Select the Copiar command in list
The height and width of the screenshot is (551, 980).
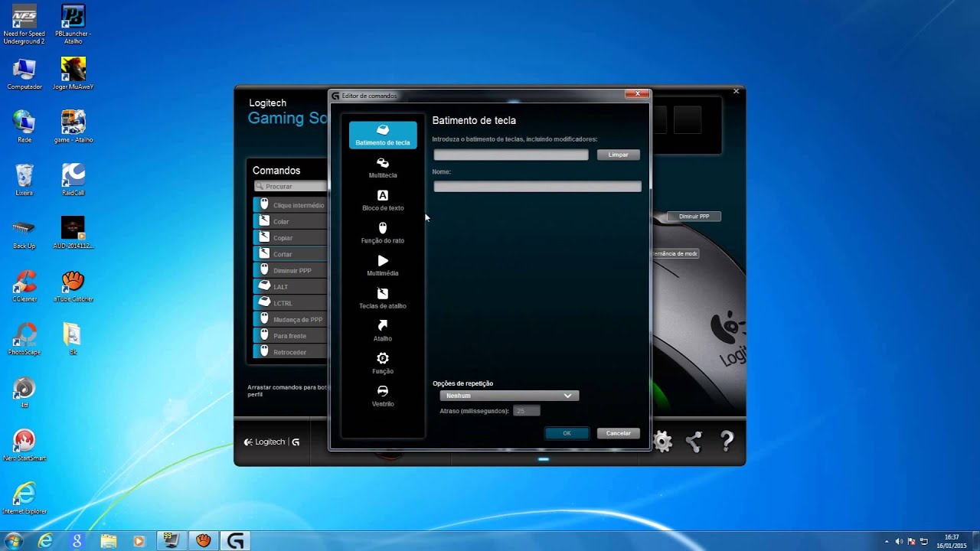point(291,238)
